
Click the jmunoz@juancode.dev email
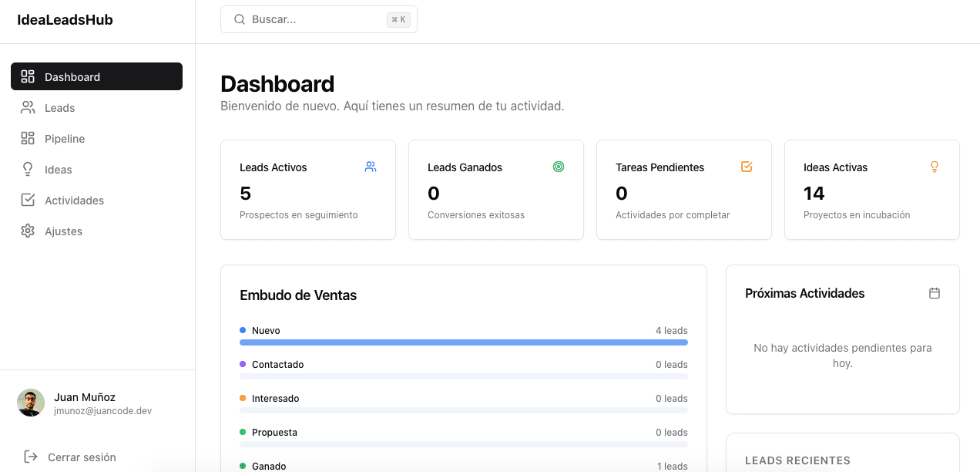(x=102, y=411)
